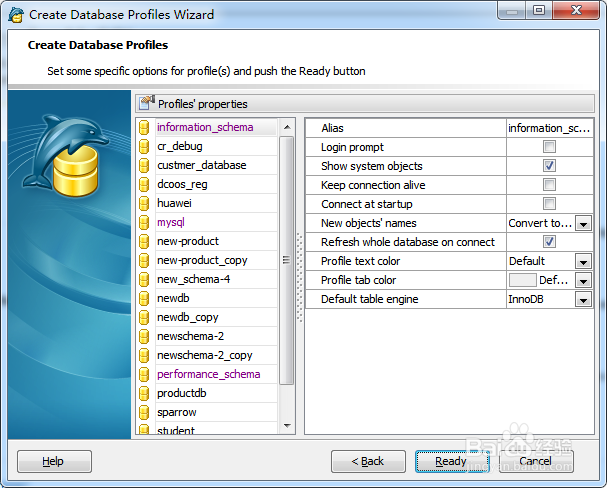
Task: Click the Profile text color label
Action: [x=360, y=261]
